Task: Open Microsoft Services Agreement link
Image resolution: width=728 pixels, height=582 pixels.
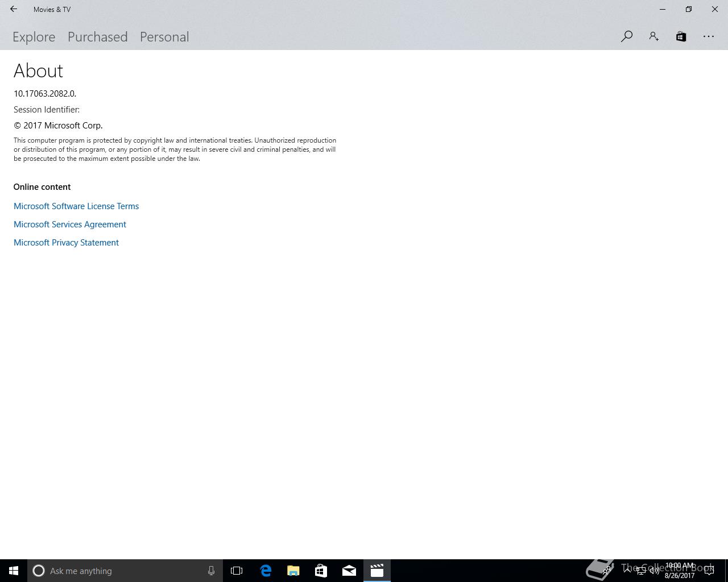Action: click(70, 225)
